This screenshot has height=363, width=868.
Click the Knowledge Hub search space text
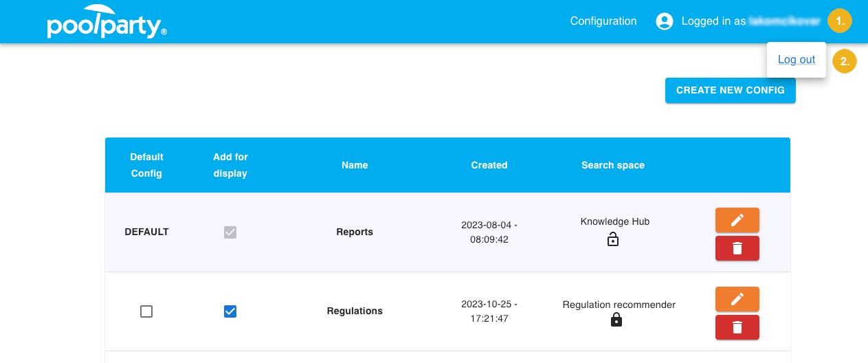pos(615,221)
